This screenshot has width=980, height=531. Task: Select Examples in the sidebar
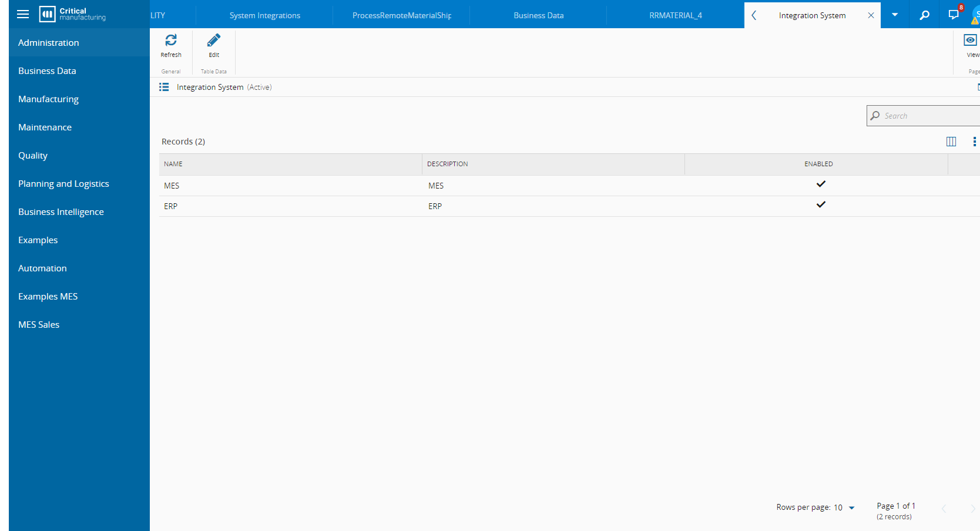[x=79, y=240]
